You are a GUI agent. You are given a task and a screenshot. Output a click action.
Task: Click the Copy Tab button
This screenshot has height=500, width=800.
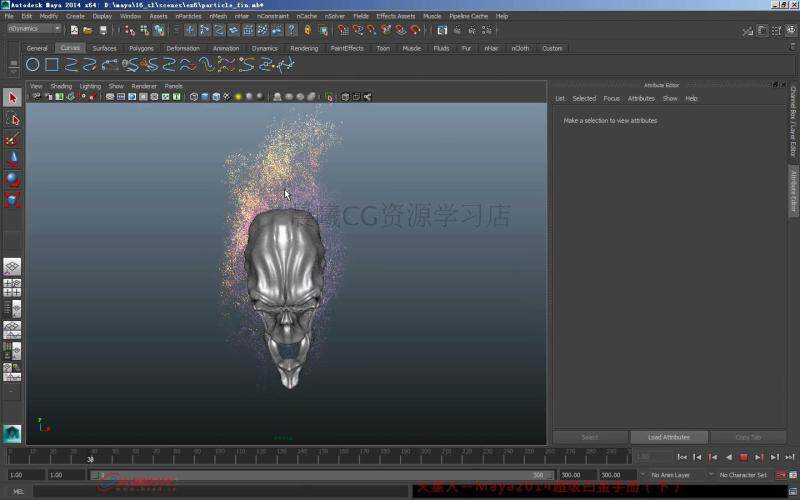point(748,437)
